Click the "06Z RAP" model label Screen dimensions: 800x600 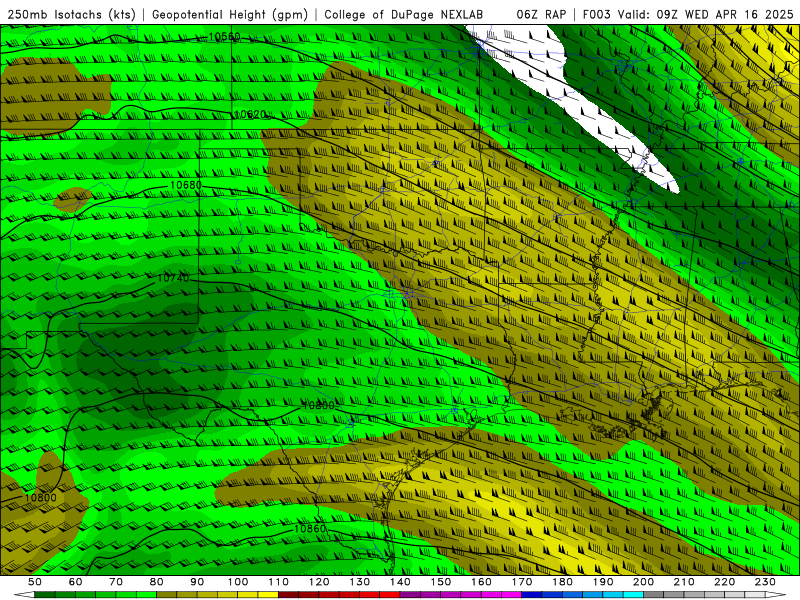[541, 15]
